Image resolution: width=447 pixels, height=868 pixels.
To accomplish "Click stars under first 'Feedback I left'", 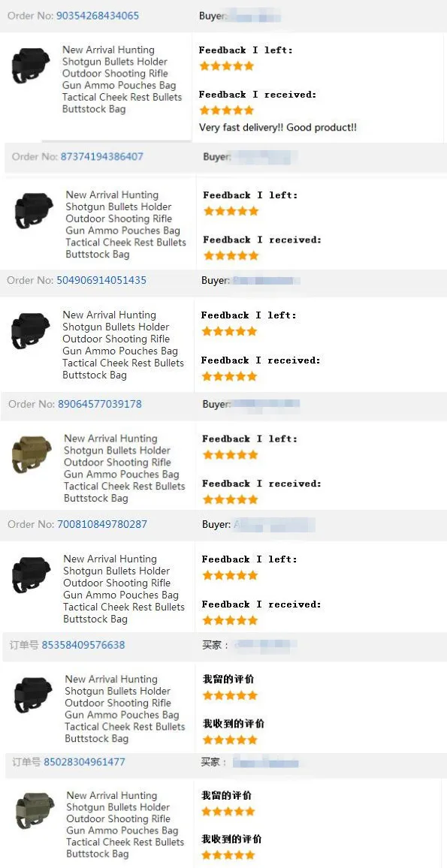I will click(x=227, y=66).
